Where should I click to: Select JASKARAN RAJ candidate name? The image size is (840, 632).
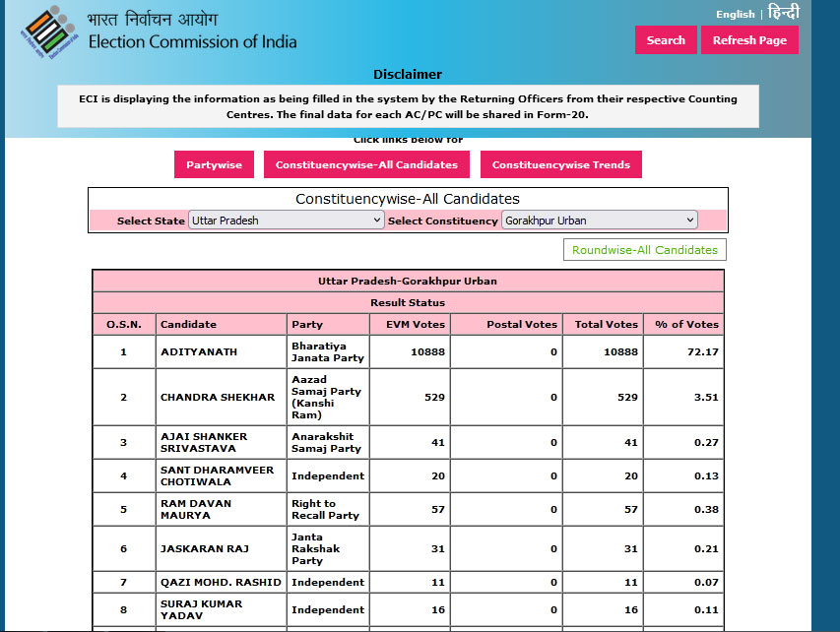[200, 549]
